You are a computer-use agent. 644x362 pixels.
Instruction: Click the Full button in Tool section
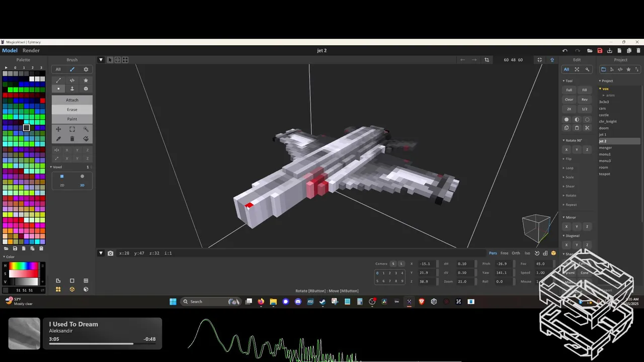coord(569,90)
